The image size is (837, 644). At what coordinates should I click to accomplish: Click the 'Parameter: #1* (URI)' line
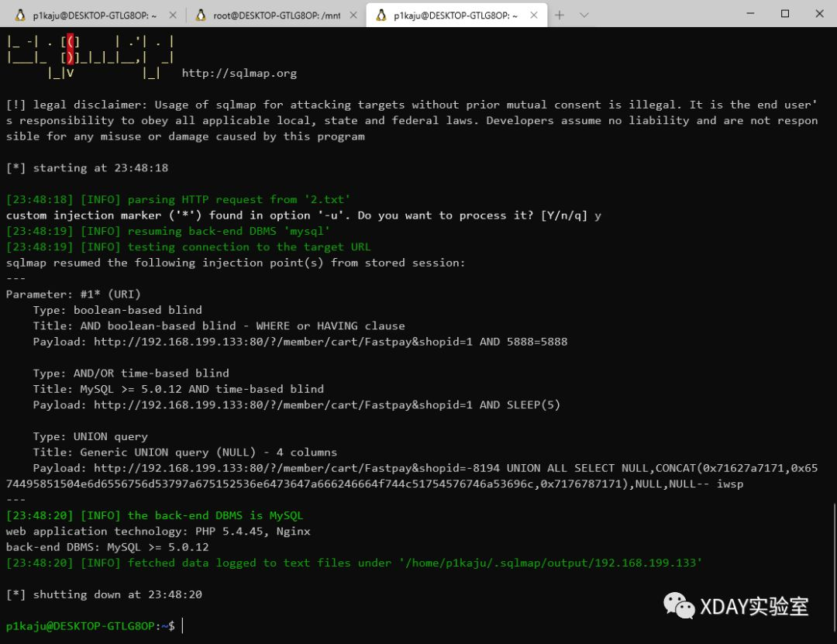[x=73, y=294]
